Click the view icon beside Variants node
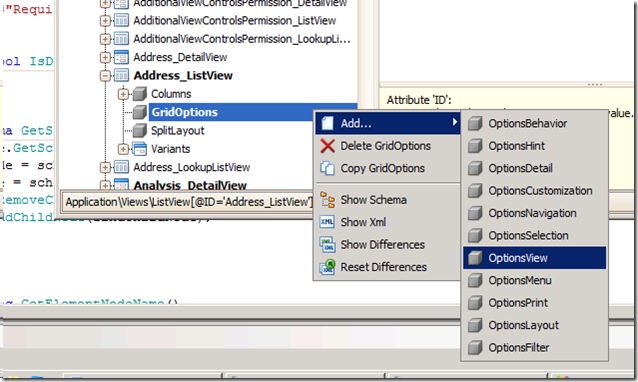The image size is (638, 382). 140,149
